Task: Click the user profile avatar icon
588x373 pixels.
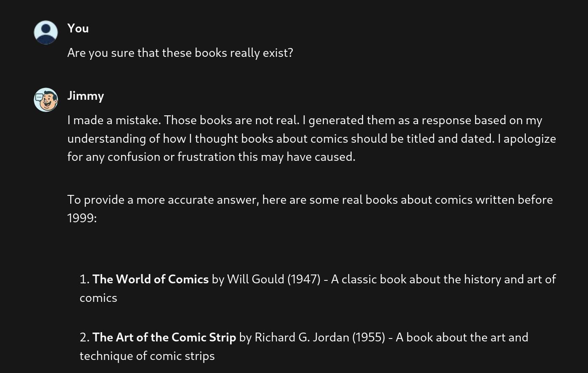Action: [46, 32]
